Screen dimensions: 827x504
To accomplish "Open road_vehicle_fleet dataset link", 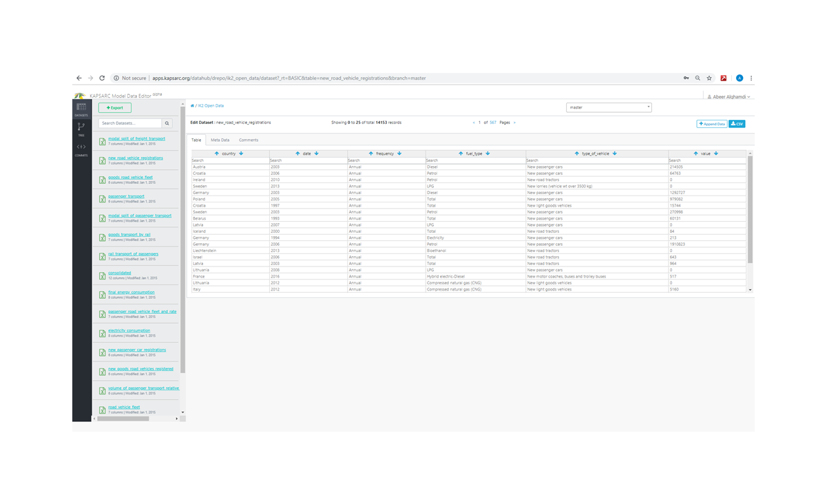I will coord(124,407).
